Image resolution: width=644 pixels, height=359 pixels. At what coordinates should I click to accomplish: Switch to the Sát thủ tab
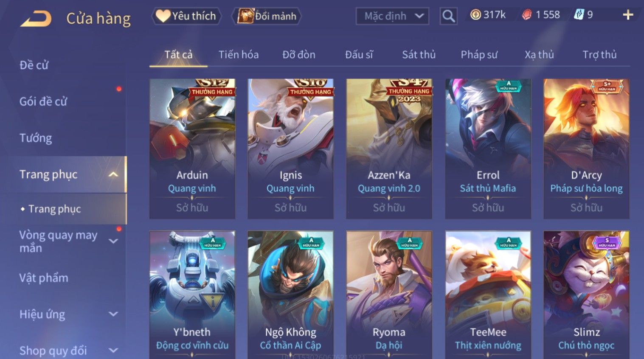(419, 55)
